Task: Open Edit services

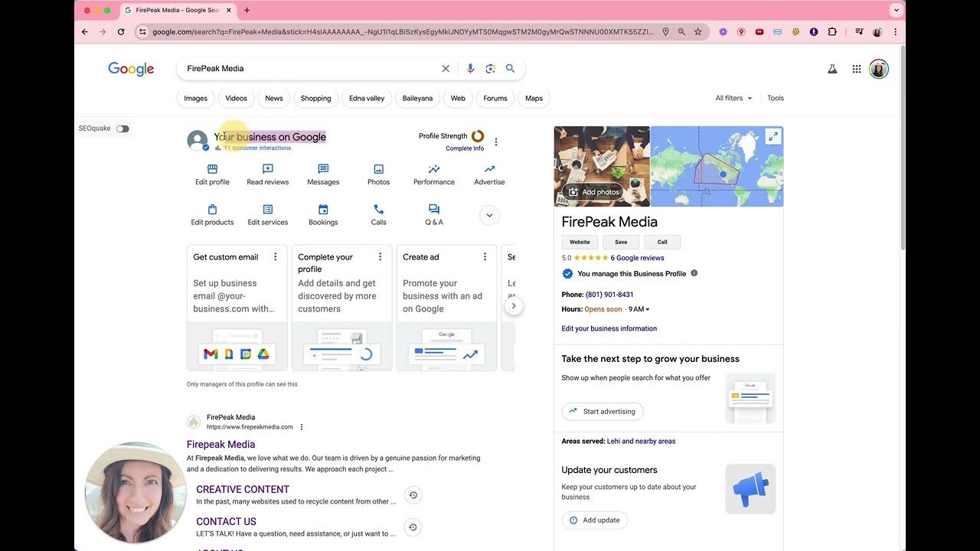Action: pyautogui.click(x=267, y=215)
